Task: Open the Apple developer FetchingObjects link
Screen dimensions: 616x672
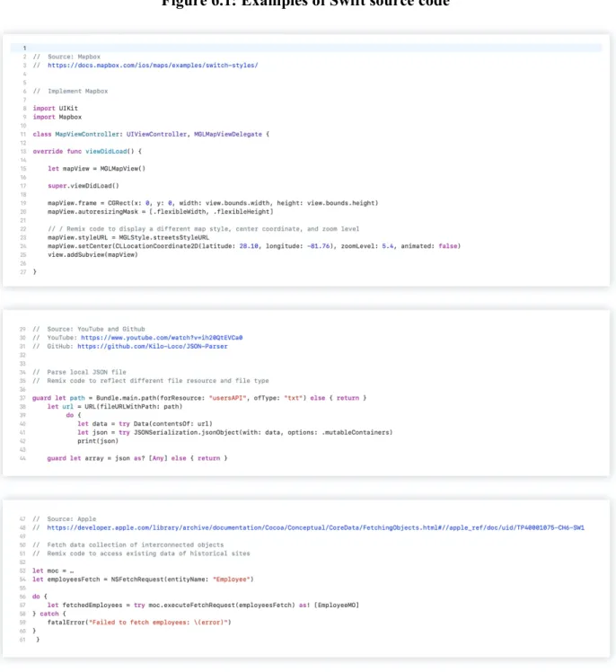Action: tap(316, 527)
